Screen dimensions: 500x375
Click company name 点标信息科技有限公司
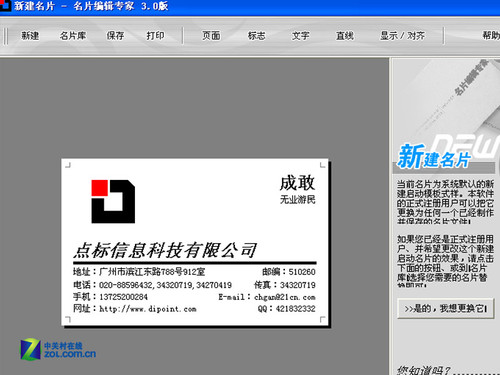[165, 250]
